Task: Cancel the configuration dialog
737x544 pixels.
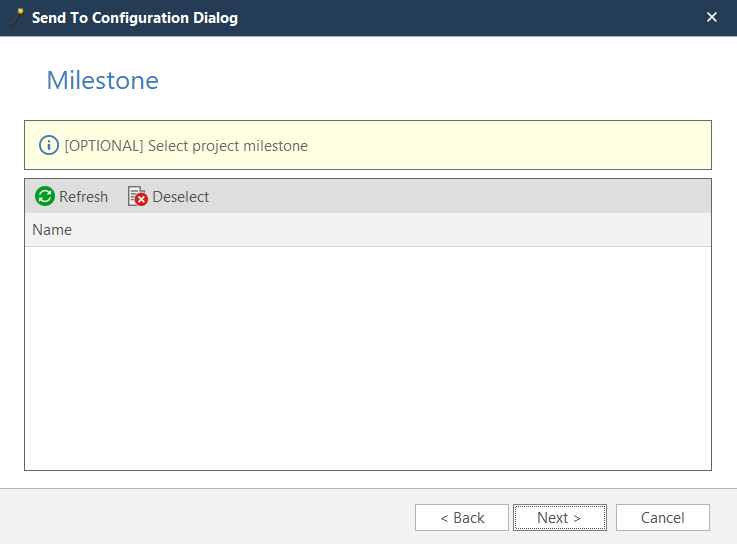Action: [662, 518]
